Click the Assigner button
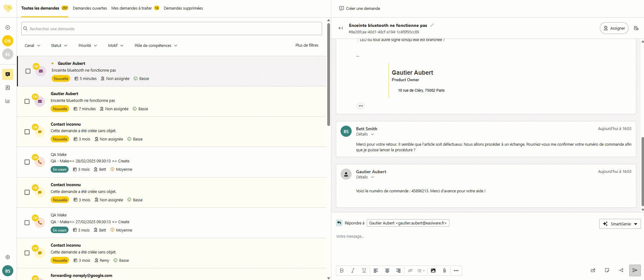The width and height of the screenshot is (644, 280). click(x=614, y=28)
